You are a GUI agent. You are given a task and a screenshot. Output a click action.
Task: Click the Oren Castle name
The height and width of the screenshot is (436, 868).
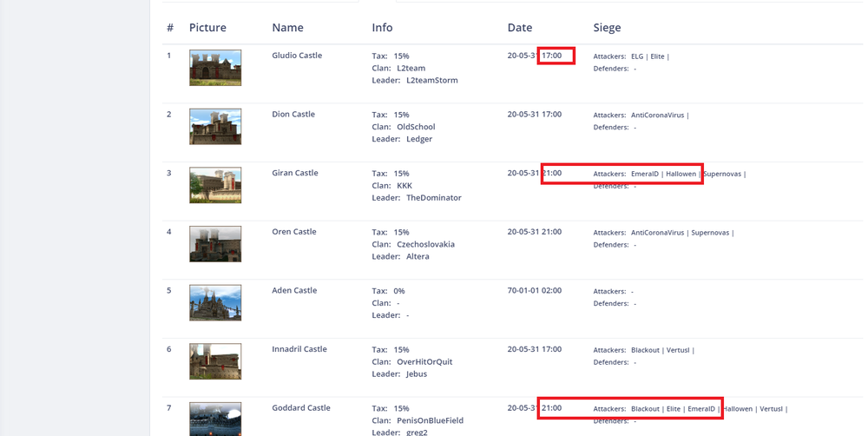click(294, 232)
